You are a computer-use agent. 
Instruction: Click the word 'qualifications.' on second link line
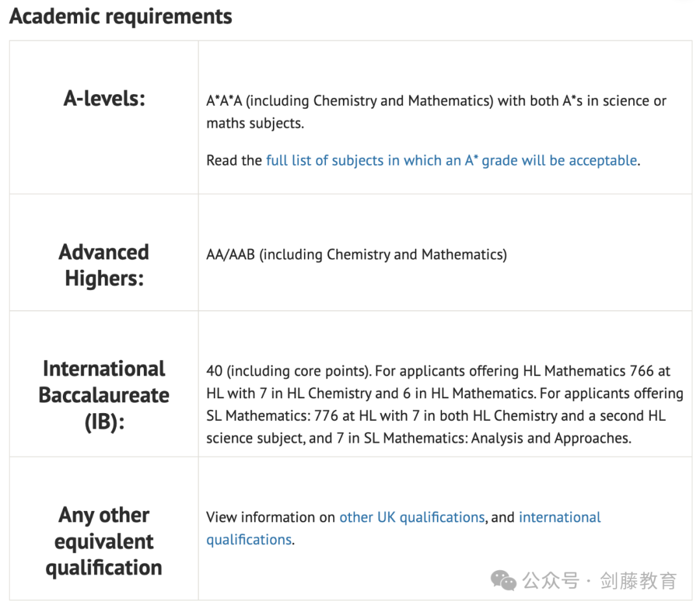[250, 540]
